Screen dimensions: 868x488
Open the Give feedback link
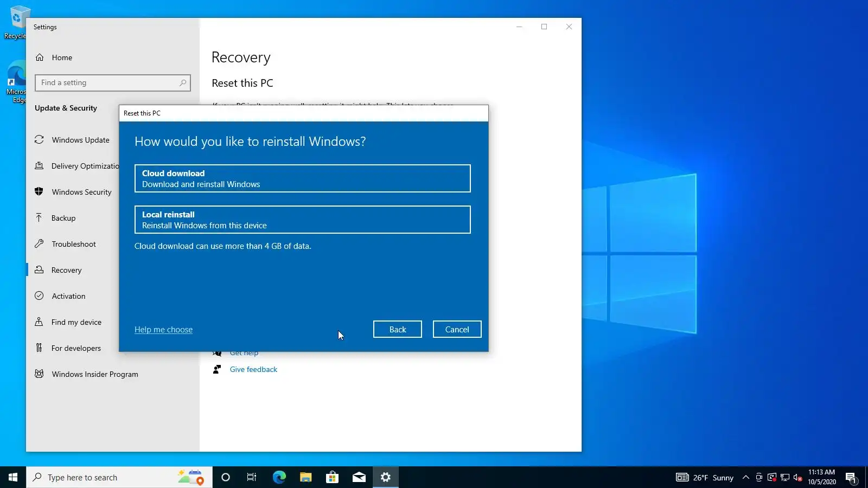click(x=253, y=369)
